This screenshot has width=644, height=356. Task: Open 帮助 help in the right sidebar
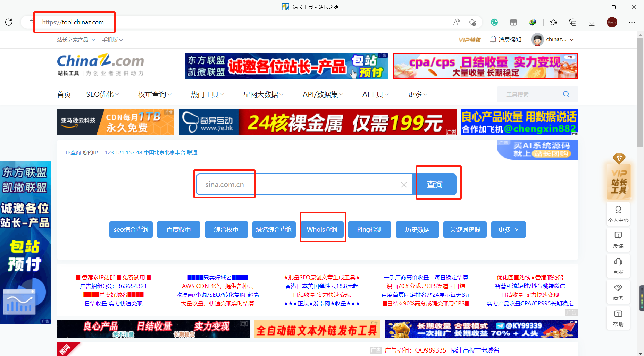(x=618, y=318)
